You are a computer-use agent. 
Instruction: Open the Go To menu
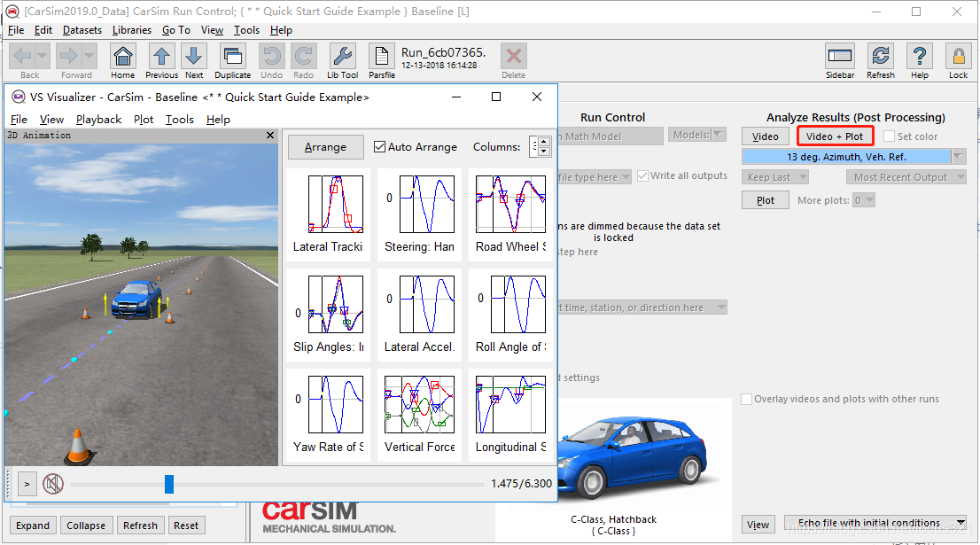(176, 30)
